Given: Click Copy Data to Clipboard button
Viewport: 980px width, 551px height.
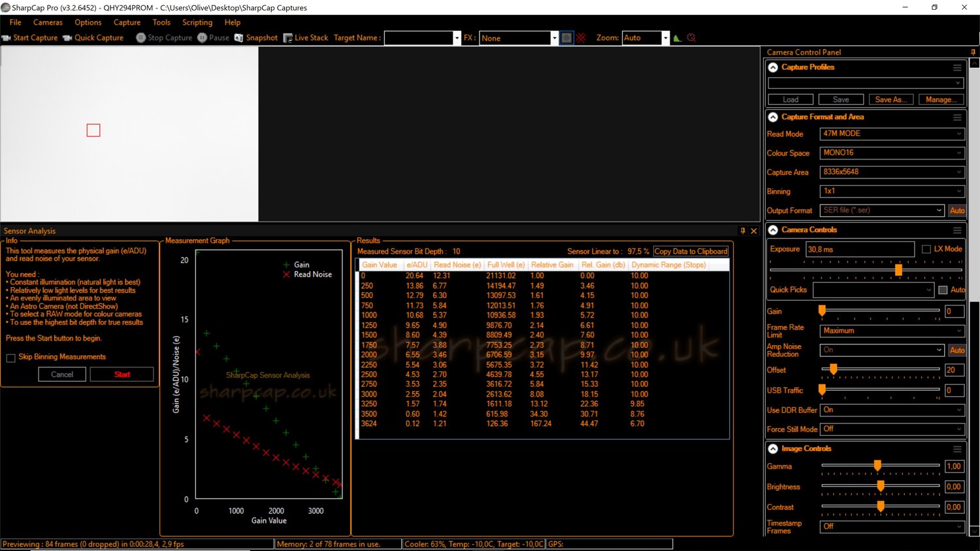Looking at the screenshot, I should coord(691,252).
